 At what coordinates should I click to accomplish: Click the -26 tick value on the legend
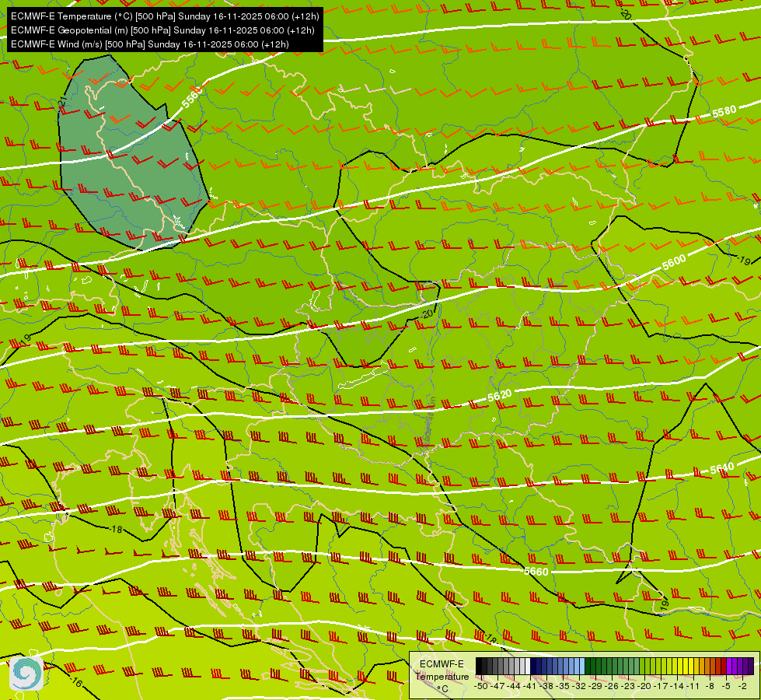coord(612,686)
